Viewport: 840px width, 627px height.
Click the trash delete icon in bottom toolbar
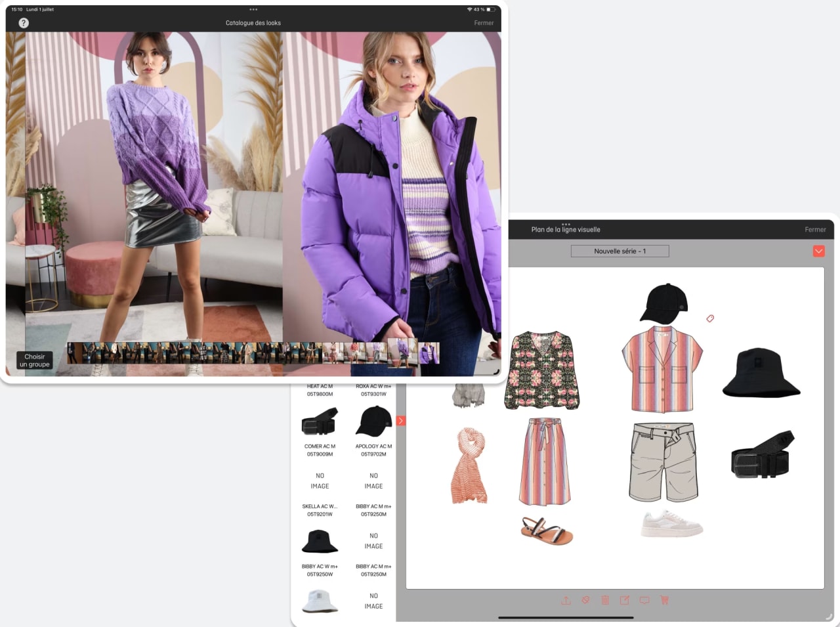click(x=605, y=600)
